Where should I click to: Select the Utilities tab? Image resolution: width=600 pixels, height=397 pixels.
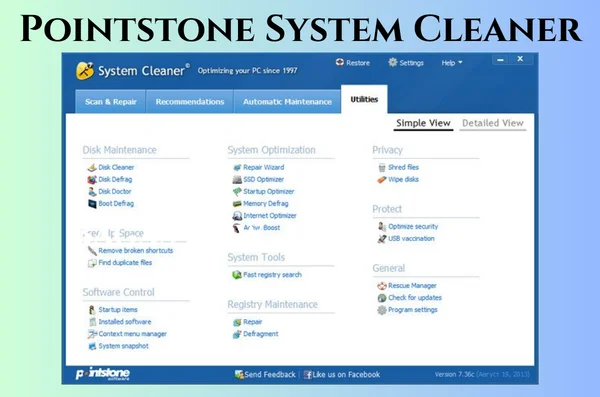pyautogui.click(x=364, y=100)
